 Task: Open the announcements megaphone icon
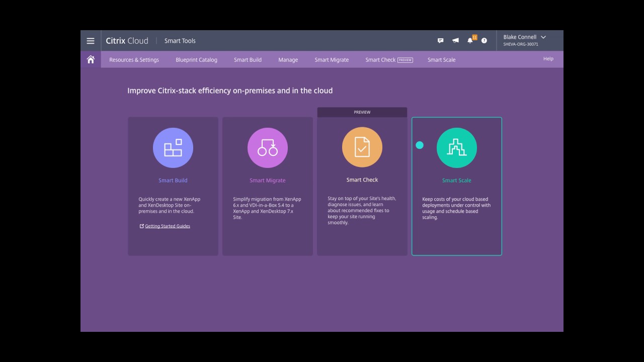[455, 41]
